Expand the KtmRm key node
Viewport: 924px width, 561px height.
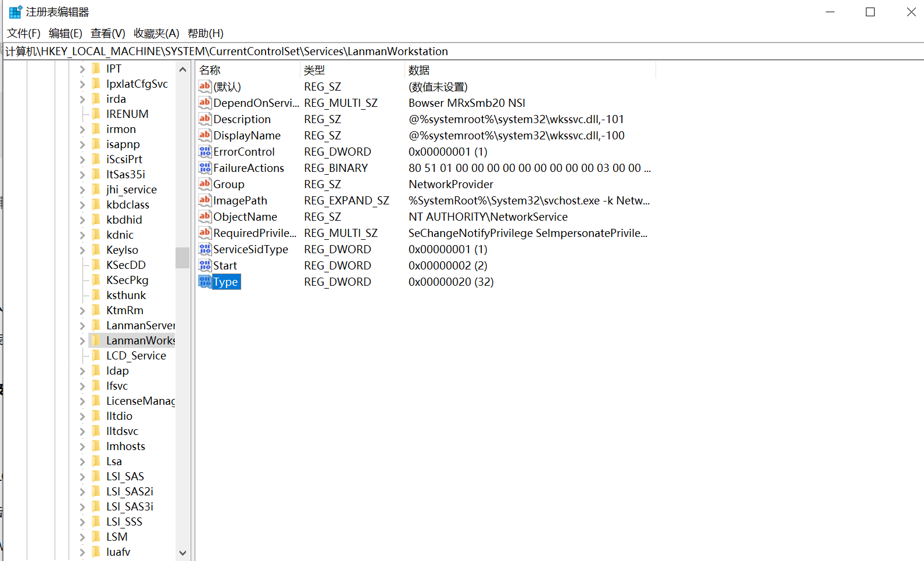point(82,311)
